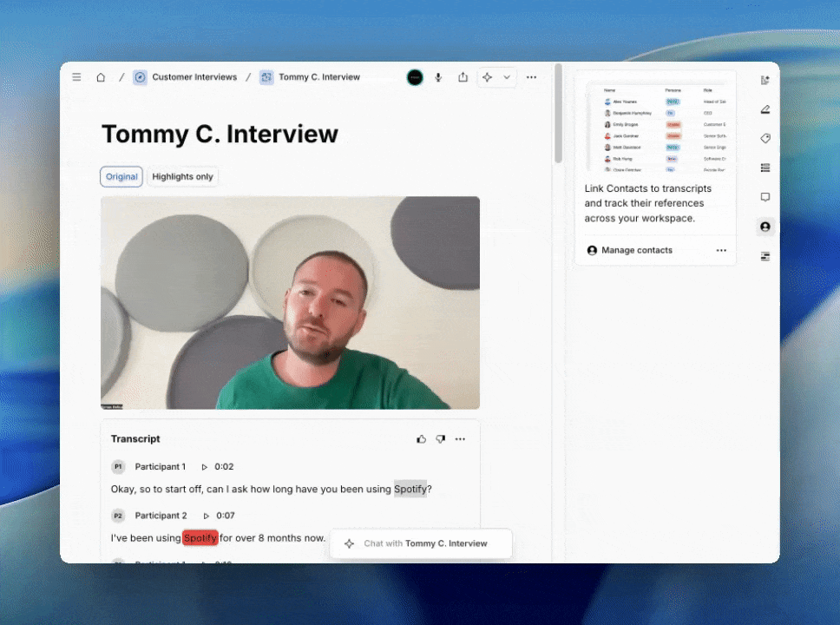Open Customer Interviews breadcrumb
This screenshot has height=625, width=840.
[x=194, y=77]
